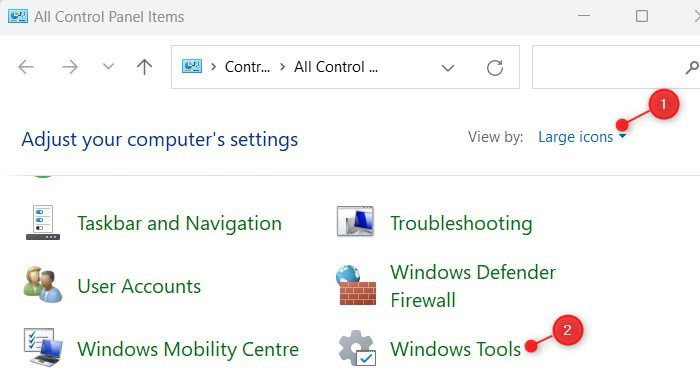Open the address bar history dropdown

click(448, 68)
